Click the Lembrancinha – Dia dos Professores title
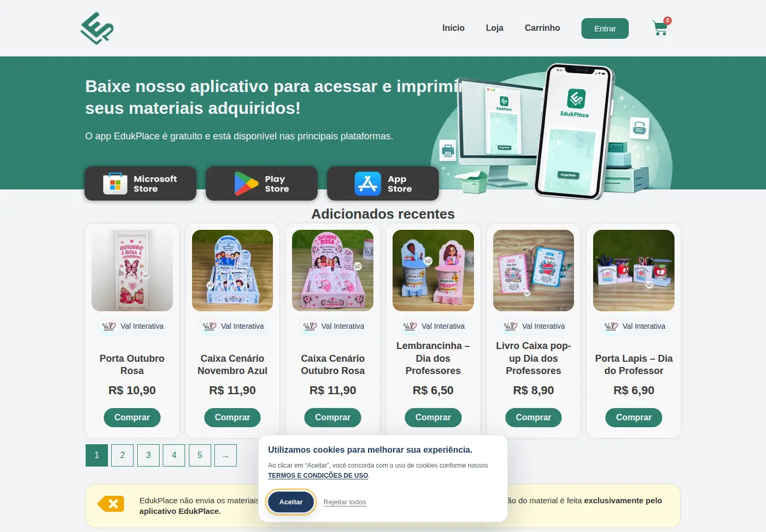The width and height of the screenshot is (766, 532). (433, 358)
